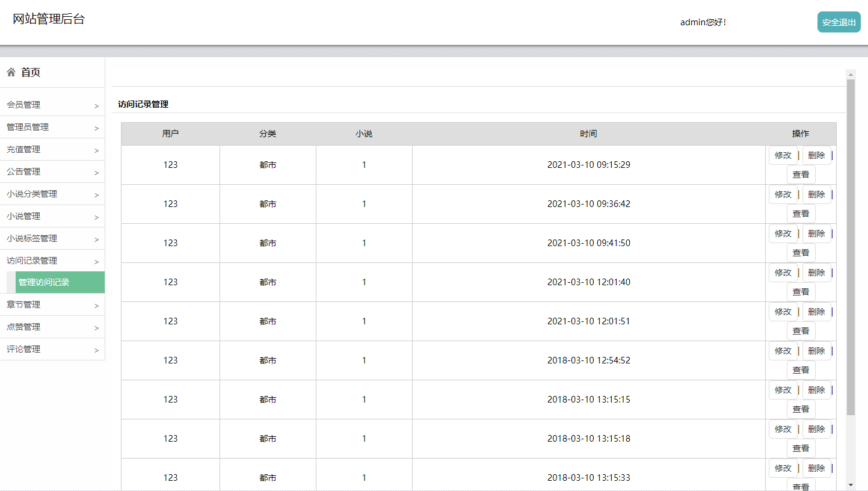Expand the 管理员管理 chevron
This screenshot has height=491, width=868.
click(96, 128)
